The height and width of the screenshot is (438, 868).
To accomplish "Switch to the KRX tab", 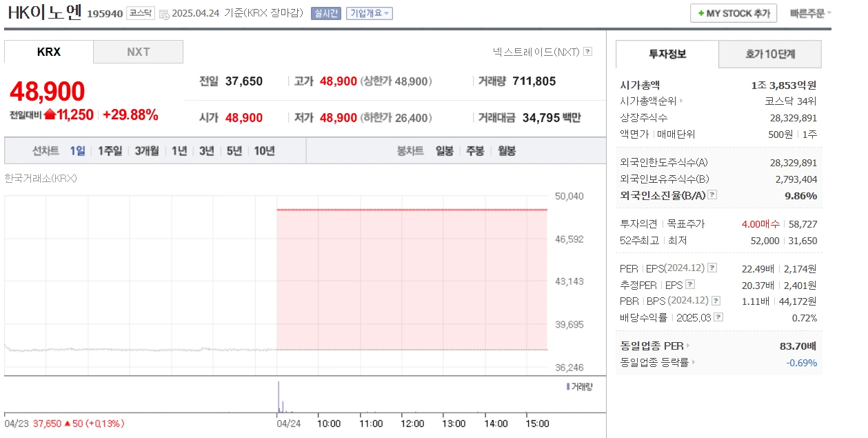I will (49, 52).
